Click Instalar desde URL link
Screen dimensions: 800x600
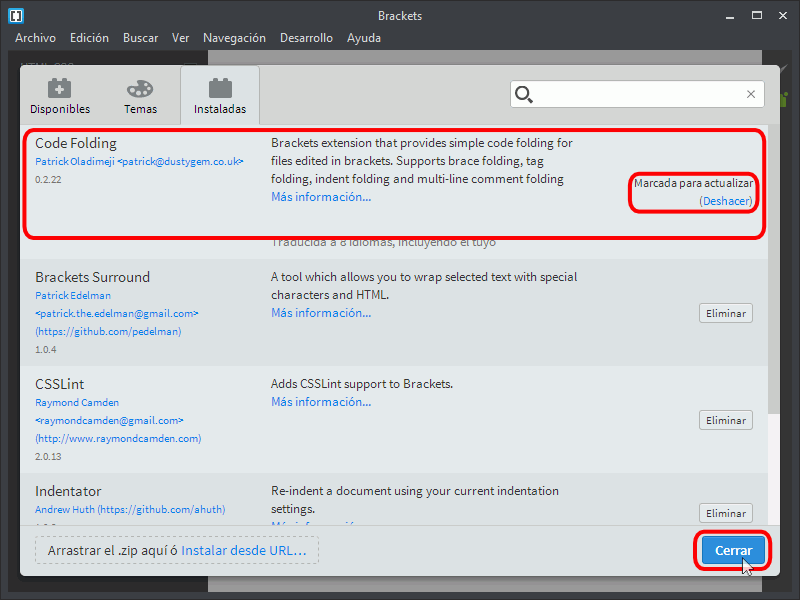[244, 551]
